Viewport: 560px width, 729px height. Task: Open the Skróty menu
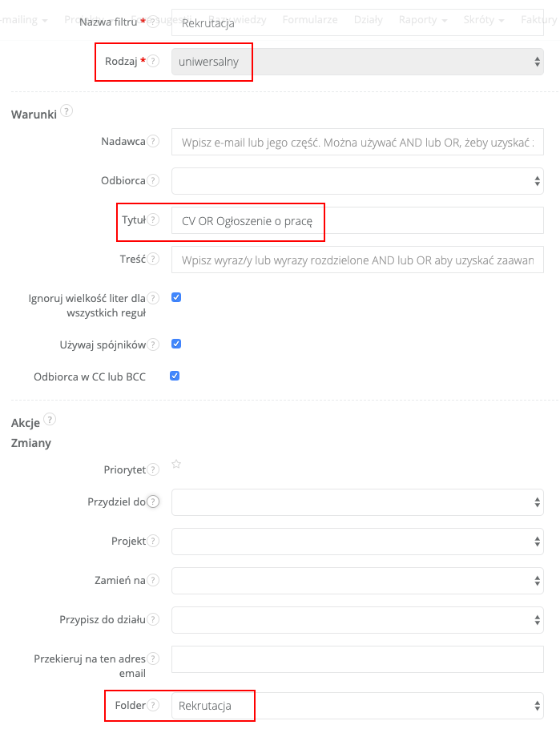click(484, 19)
